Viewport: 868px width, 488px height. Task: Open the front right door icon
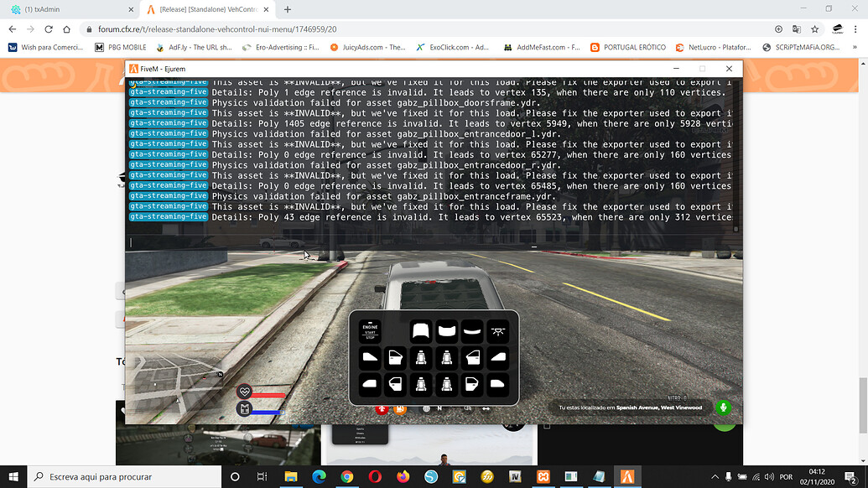[472, 357]
